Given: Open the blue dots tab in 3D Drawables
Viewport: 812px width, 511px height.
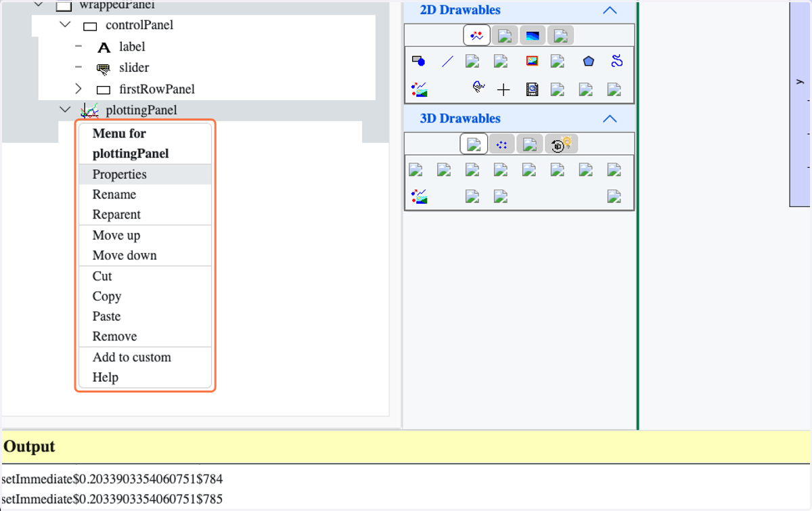Looking at the screenshot, I should (x=501, y=144).
